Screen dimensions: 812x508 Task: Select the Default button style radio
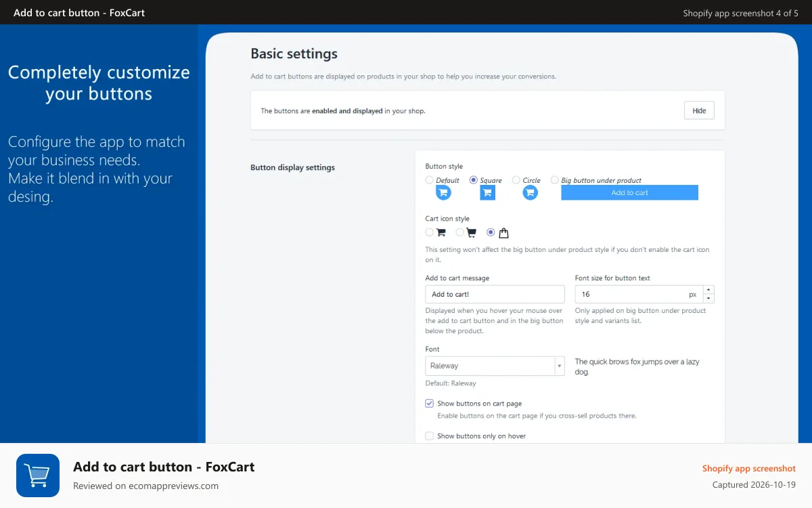point(429,180)
